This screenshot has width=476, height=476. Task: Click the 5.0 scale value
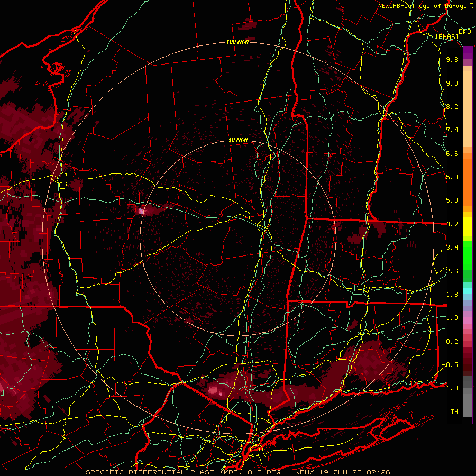tap(452, 200)
